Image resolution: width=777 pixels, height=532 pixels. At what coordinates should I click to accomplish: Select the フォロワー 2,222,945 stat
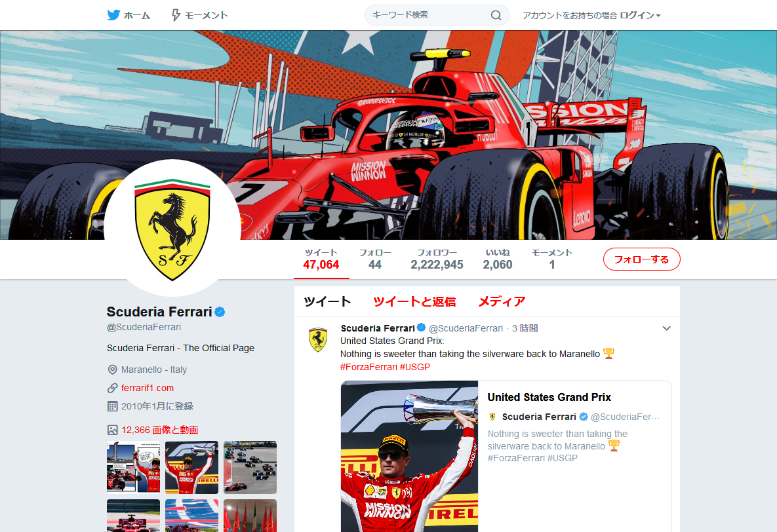pyautogui.click(x=437, y=259)
